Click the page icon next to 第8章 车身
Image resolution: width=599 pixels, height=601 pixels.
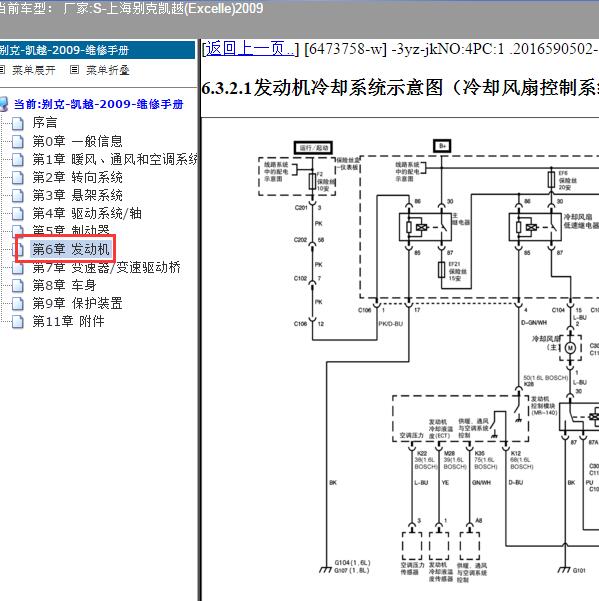[x=17, y=286]
